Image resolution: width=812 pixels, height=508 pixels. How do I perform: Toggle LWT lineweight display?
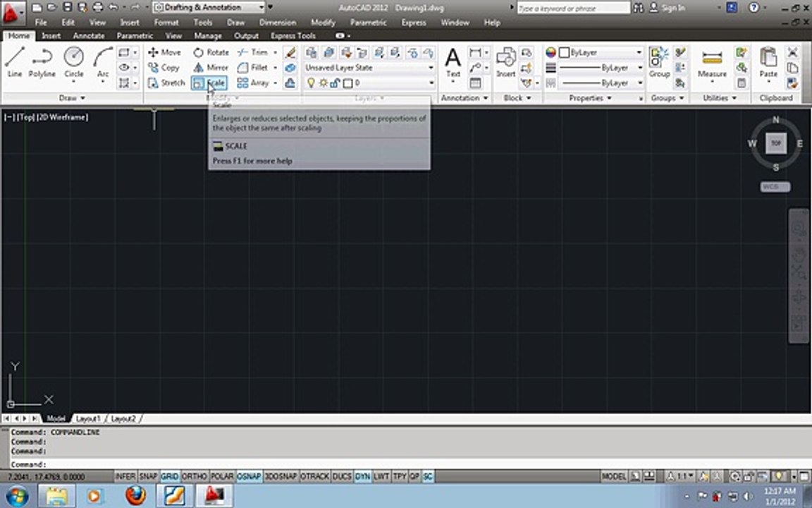pyautogui.click(x=381, y=476)
